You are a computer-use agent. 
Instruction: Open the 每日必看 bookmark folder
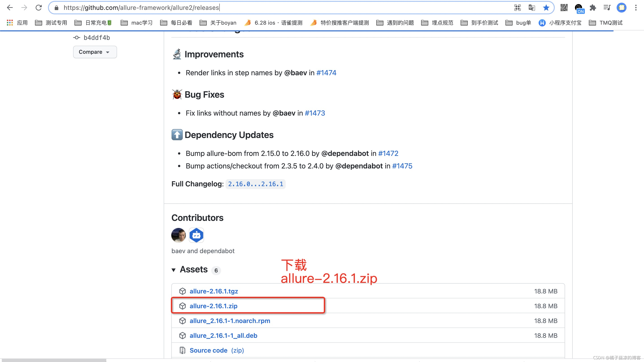176,23
